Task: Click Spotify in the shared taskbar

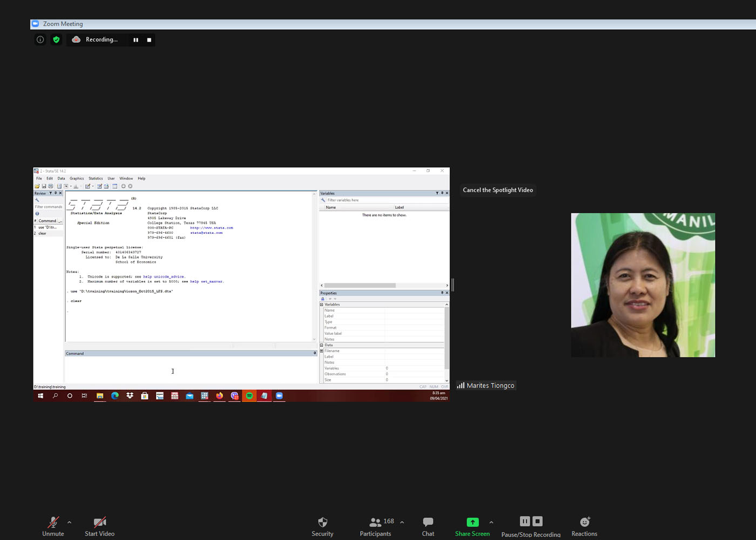Action: (x=249, y=396)
